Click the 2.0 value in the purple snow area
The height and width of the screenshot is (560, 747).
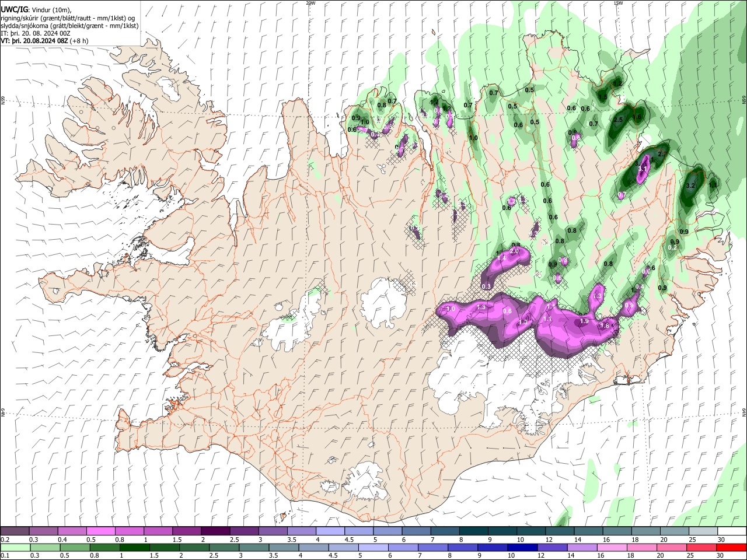pos(514,251)
